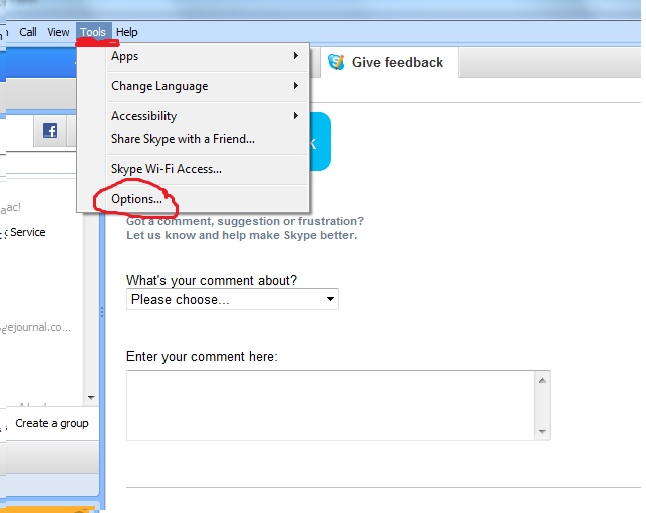Click comment box scroll up arrow

[x=542, y=380]
